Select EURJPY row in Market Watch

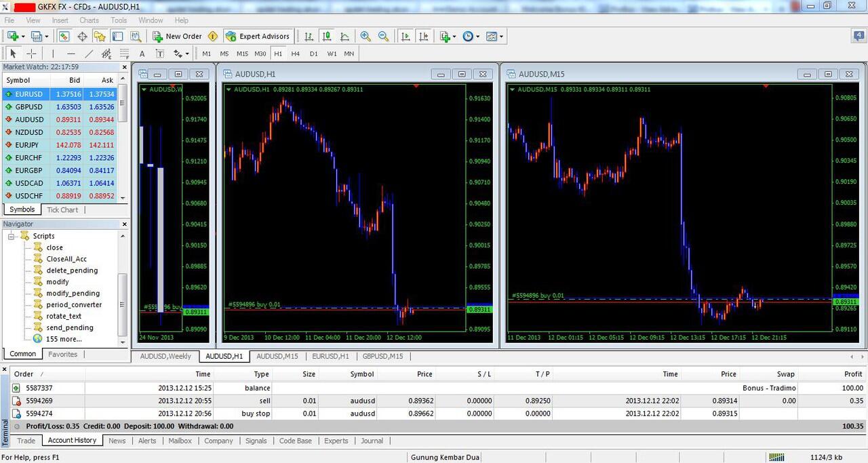tap(60, 145)
